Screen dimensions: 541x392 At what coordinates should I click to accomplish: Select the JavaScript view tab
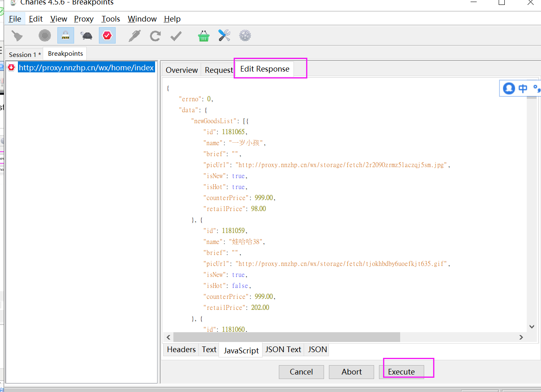click(x=241, y=351)
